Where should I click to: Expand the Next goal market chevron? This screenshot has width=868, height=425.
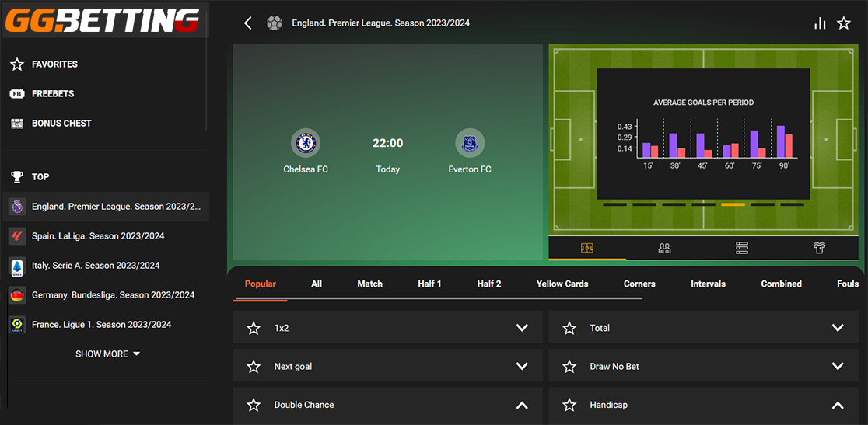[522, 366]
